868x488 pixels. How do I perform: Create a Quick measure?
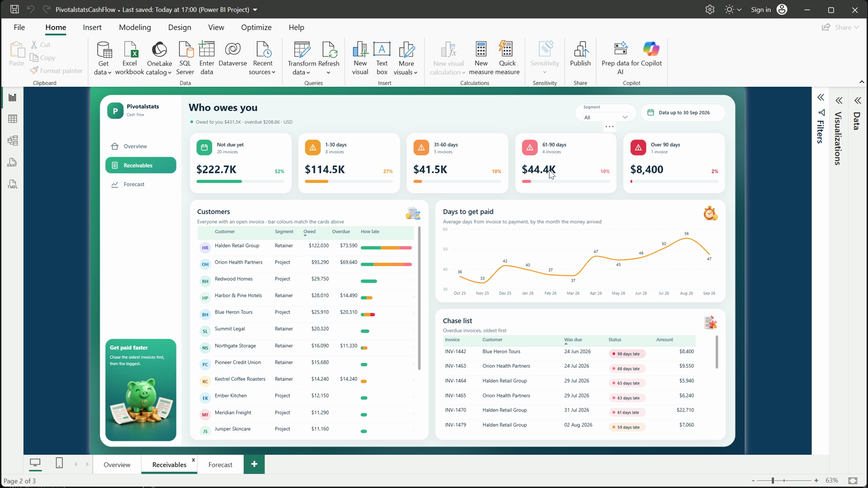tap(507, 58)
